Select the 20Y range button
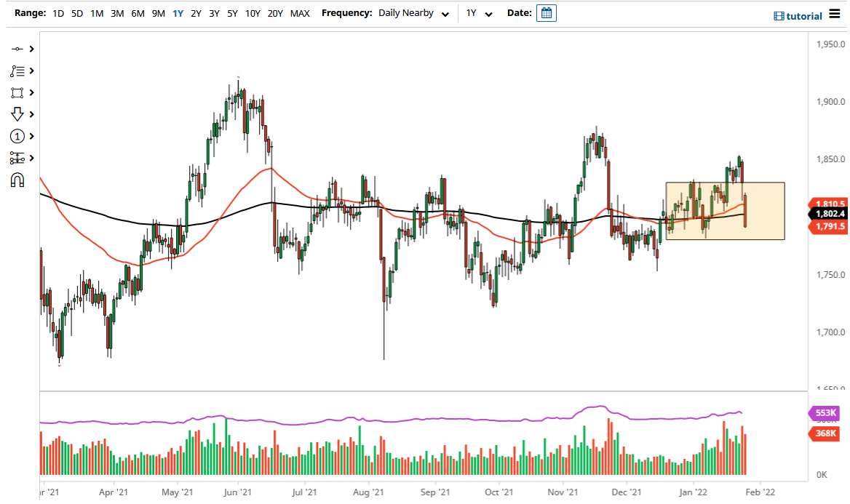Image resolution: width=850 pixels, height=504 pixels. coord(275,12)
